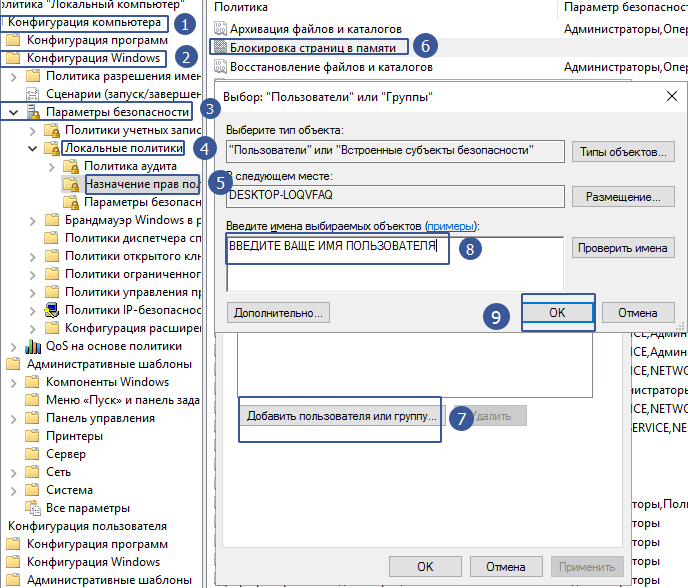Expand Компоненты Windows node
Image resolution: width=688 pixels, height=588 pixels.
tap(14, 383)
